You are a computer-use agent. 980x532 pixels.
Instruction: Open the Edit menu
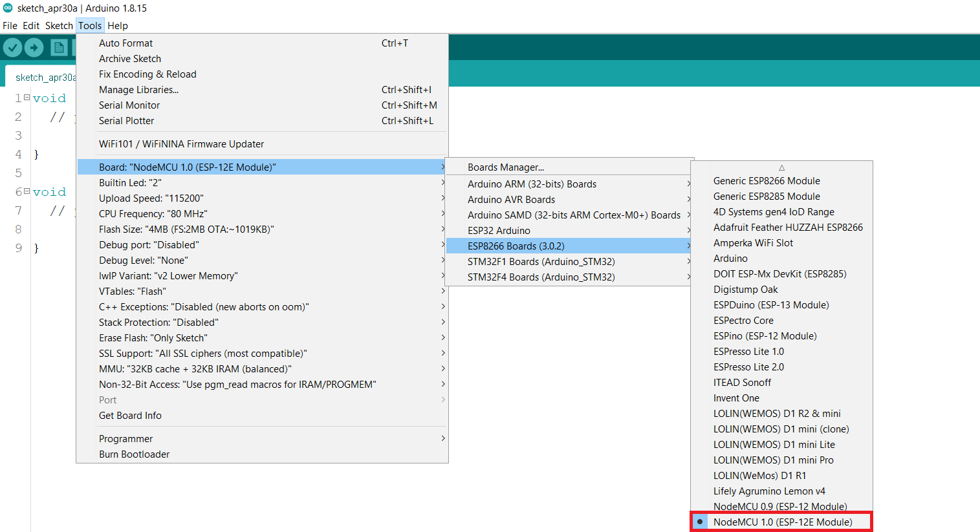pos(31,26)
